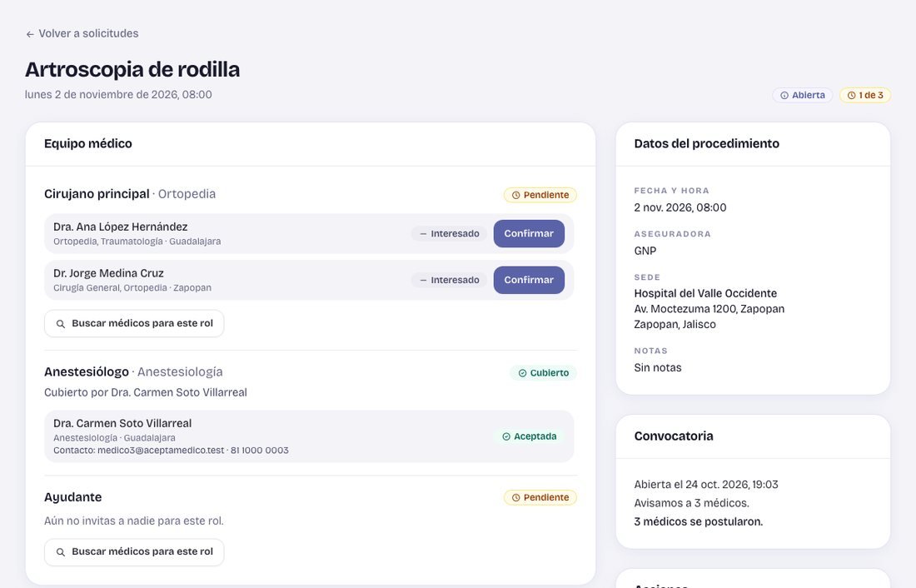916x588 pixels.
Task: Click Pendiente badge for Ayudante
Action: click(540, 497)
